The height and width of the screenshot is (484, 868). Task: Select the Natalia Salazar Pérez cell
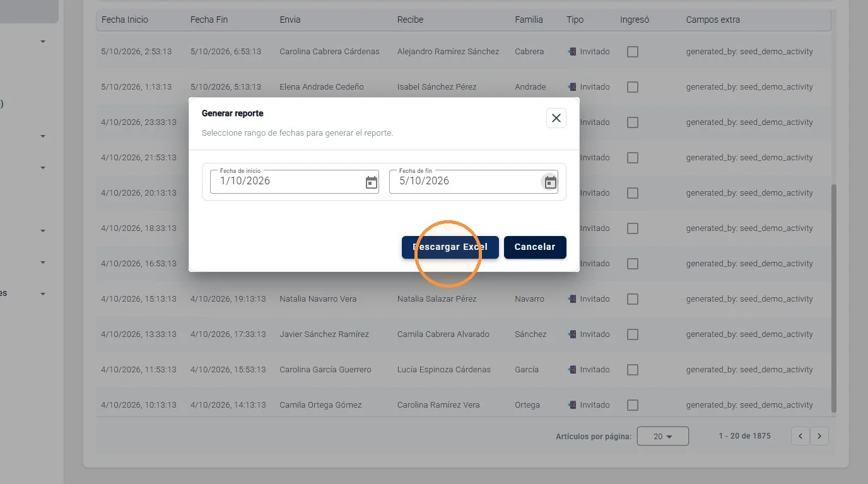point(437,299)
